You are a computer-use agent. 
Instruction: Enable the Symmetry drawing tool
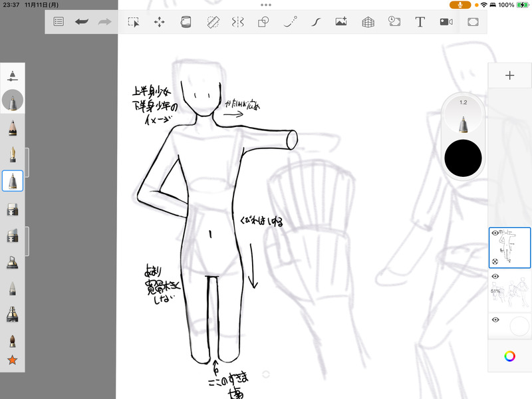tap(238, 22)
